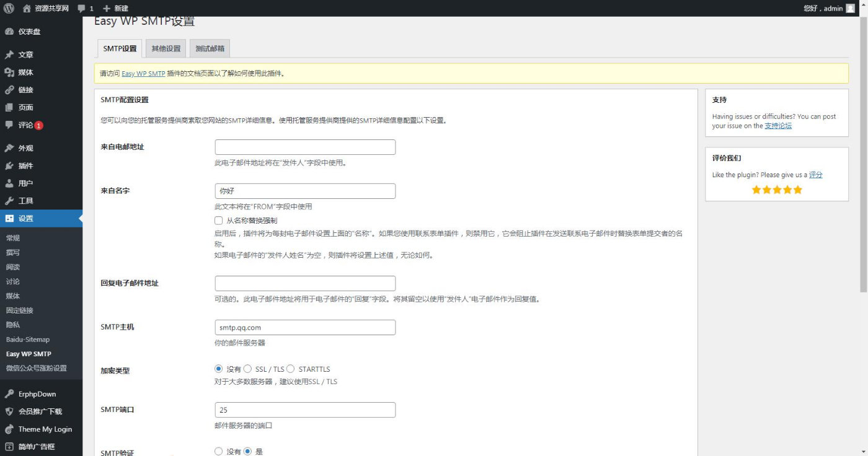Click the home icon beside 资源共享网
Screen dimensions: 868x456
pyautogui.click(x=26, y=8)
